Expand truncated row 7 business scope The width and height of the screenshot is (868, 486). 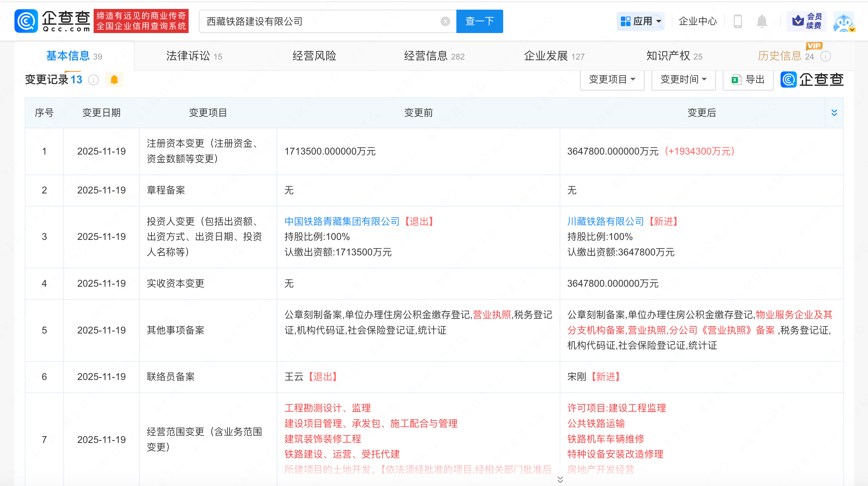point(560,479)
